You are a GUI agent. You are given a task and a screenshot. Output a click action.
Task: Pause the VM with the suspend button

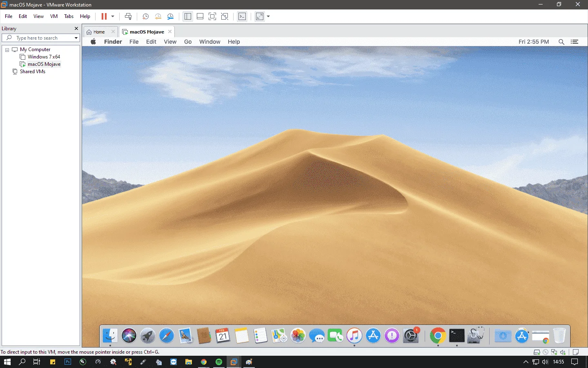[104, 16]
